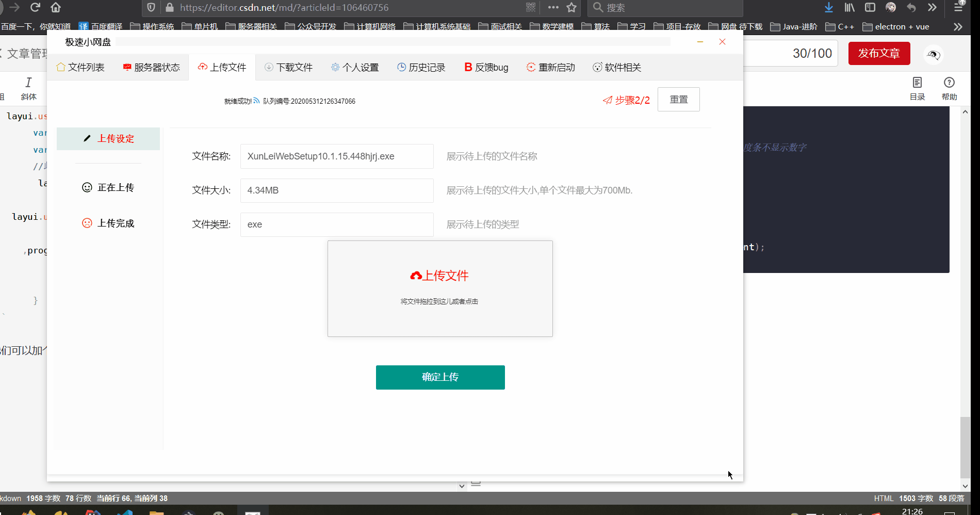Click the 确定上传 upload button
The image size is (980, 515).
pos(440,377)
